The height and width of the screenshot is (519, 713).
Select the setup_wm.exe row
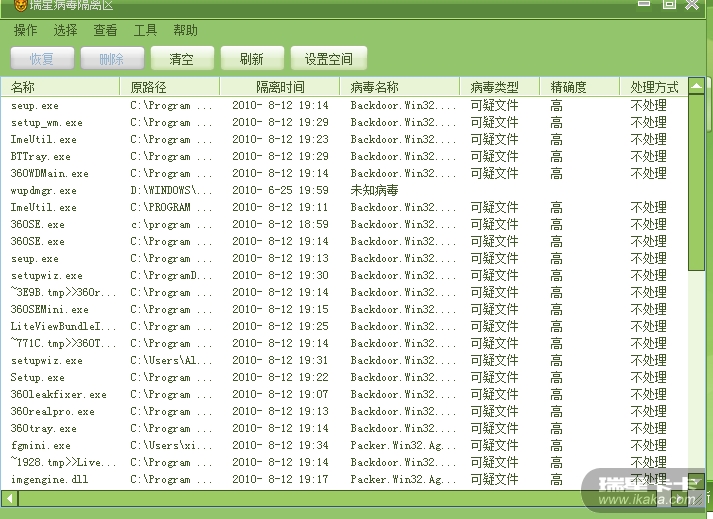coord(344,122)
